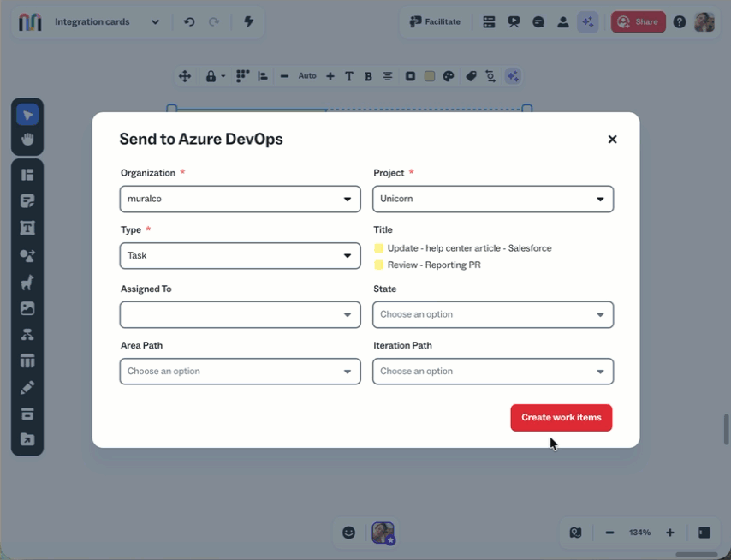The image size is (731, 560).
Task: Click the arrange grid icon in the object toolbar
Action: coord(242,76)
